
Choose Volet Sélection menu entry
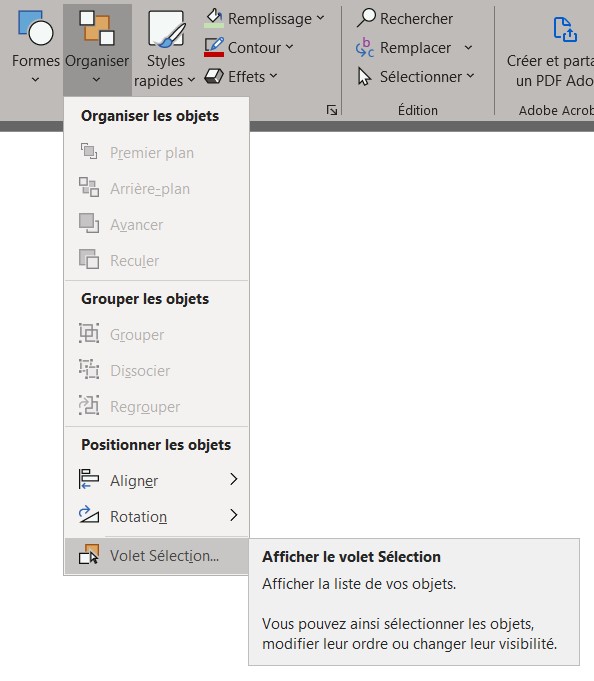157,556
